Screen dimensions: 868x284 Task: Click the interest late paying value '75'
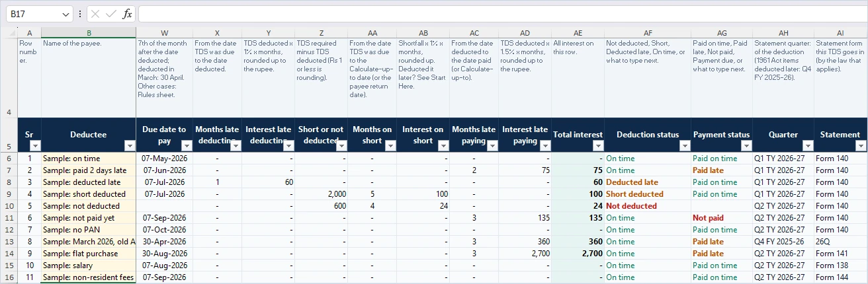click(x=525, y=170)
